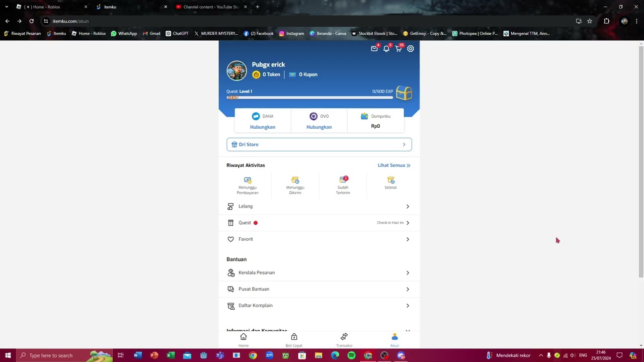
Task: Click Lihat Semua activity link
Action: click(x=394, y=165)
